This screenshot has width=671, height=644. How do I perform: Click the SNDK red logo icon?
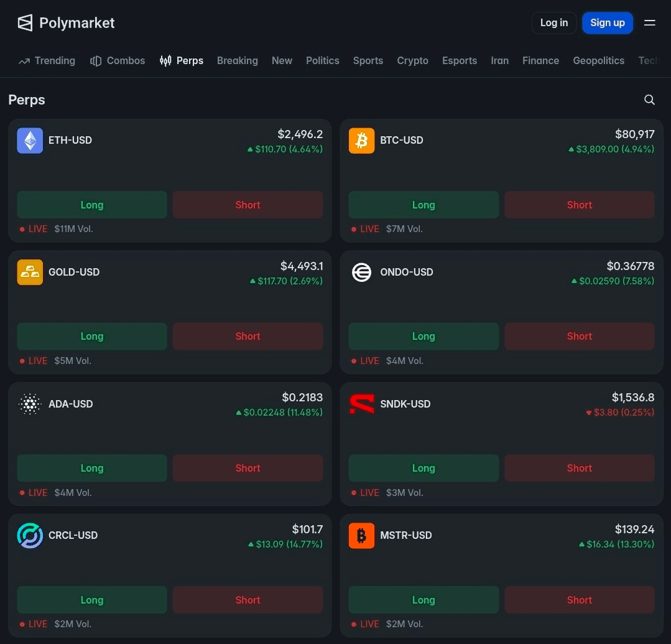pos(361,404)
